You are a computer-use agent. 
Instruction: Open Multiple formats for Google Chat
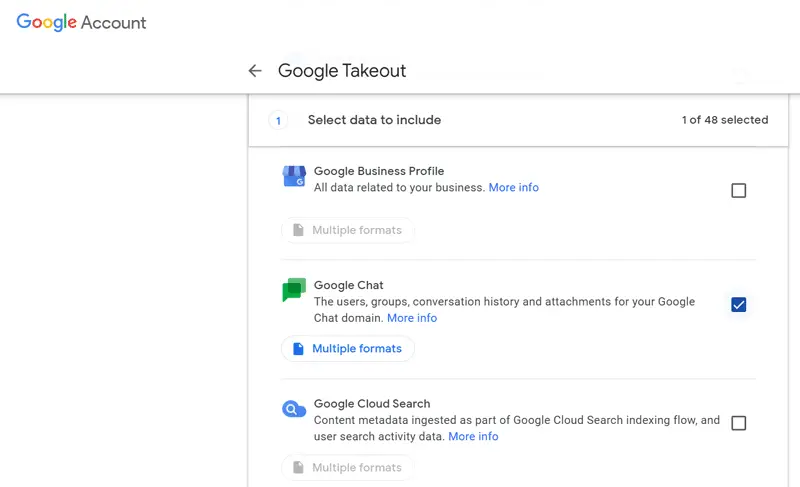pos(348,349)
